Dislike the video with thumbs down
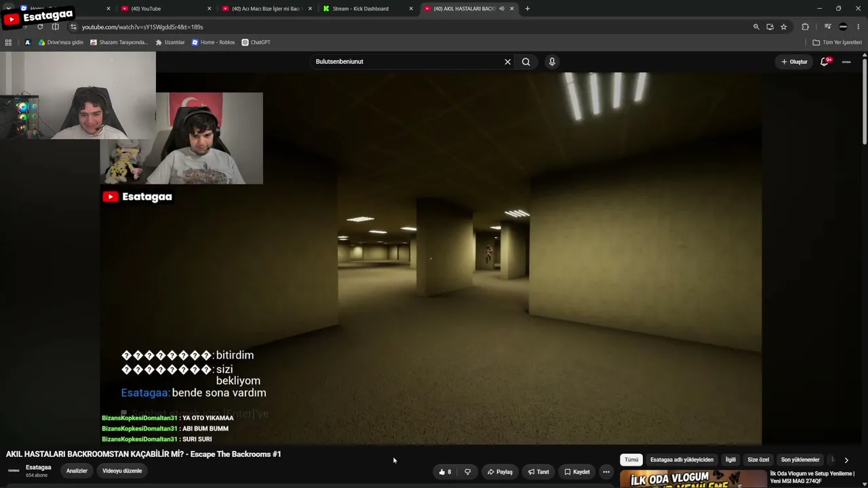Screen dimensions: 868x488 [x=467, y=472]
